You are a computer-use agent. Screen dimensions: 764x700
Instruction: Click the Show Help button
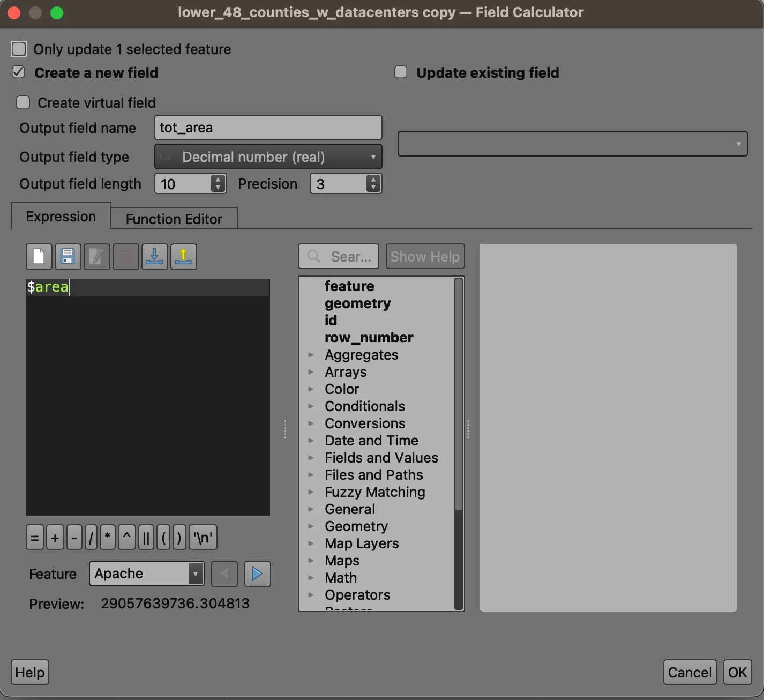pos(425,257)
